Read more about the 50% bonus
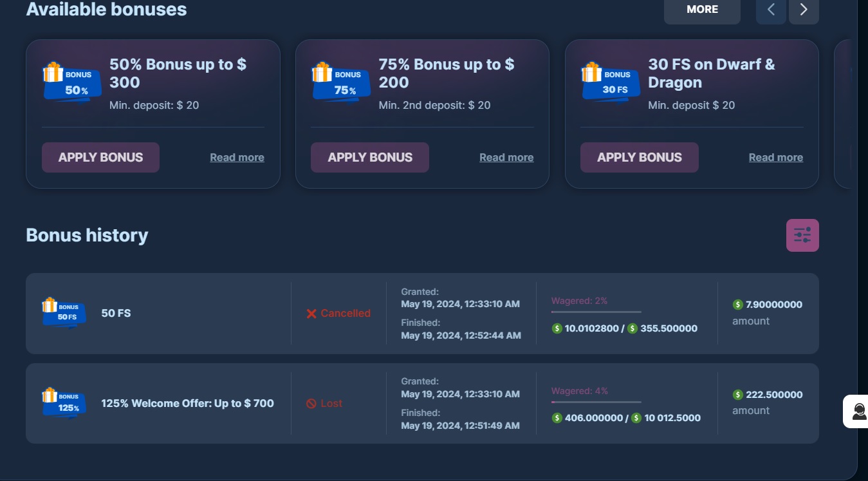This screenshot has height=481, width=868. [x=237, y=158]
